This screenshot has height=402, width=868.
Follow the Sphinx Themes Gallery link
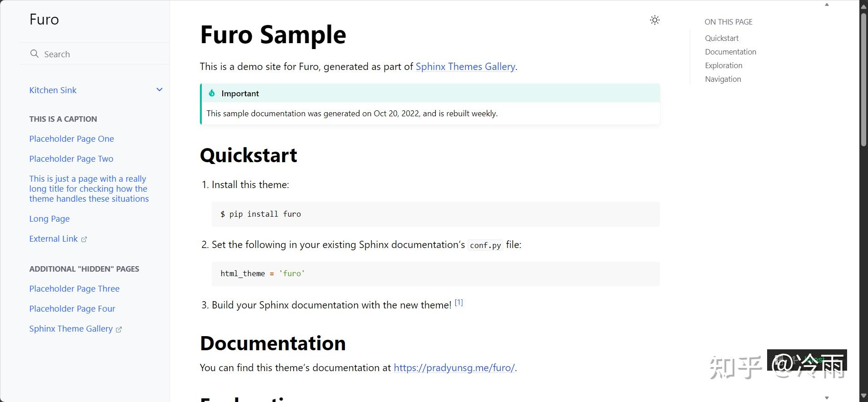point(465,66)
